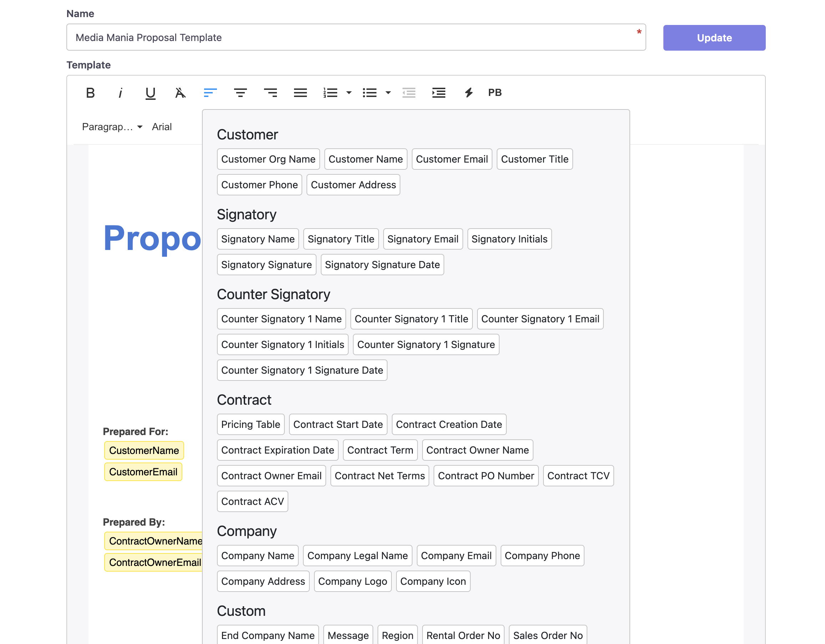Select Signatory Signature Date from the list

click(382, 265)
